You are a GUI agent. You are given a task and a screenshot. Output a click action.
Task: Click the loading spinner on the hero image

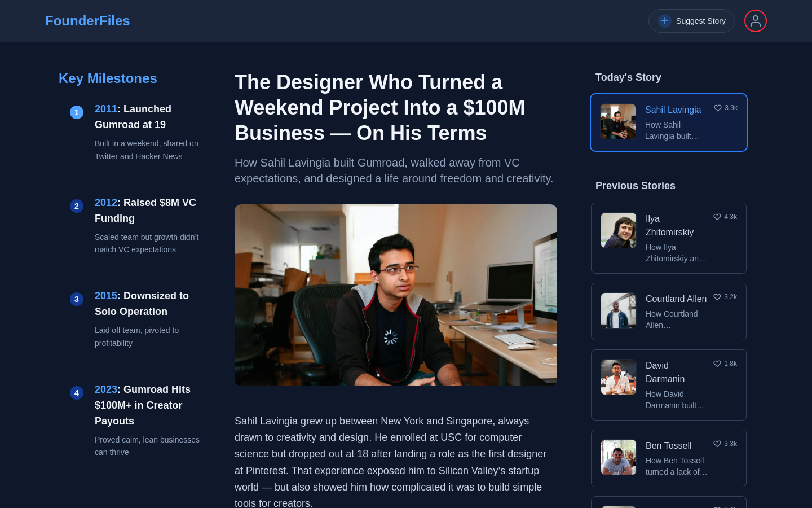pos(391,337)
